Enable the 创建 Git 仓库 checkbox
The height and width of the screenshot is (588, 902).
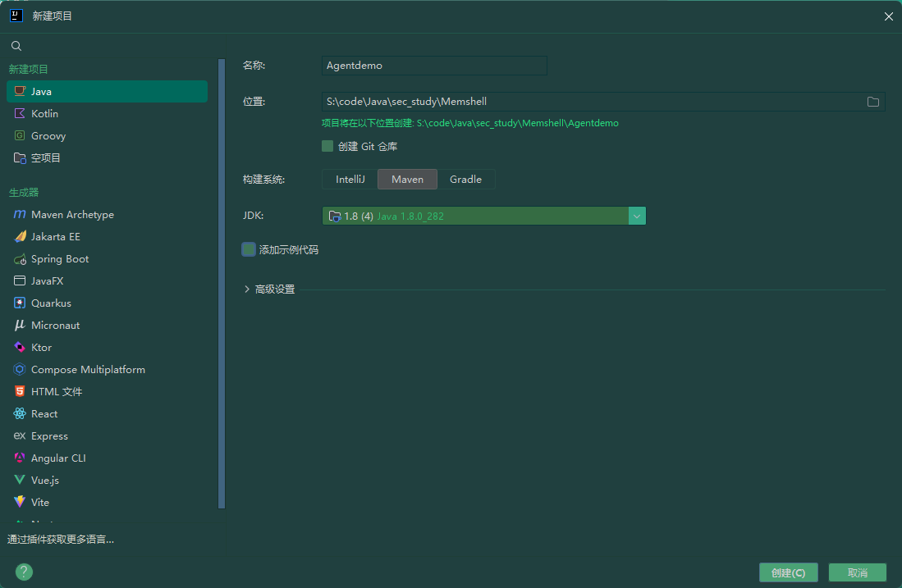327,146
